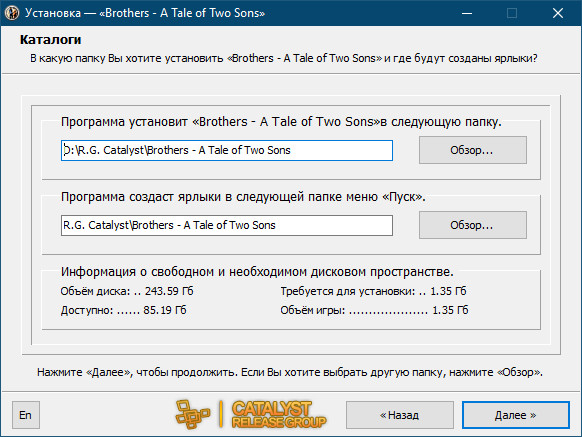Focus the D:\R.G. Catalyst install path field
The width and height of the screenshot is (582, 437).
click(227, 150)
